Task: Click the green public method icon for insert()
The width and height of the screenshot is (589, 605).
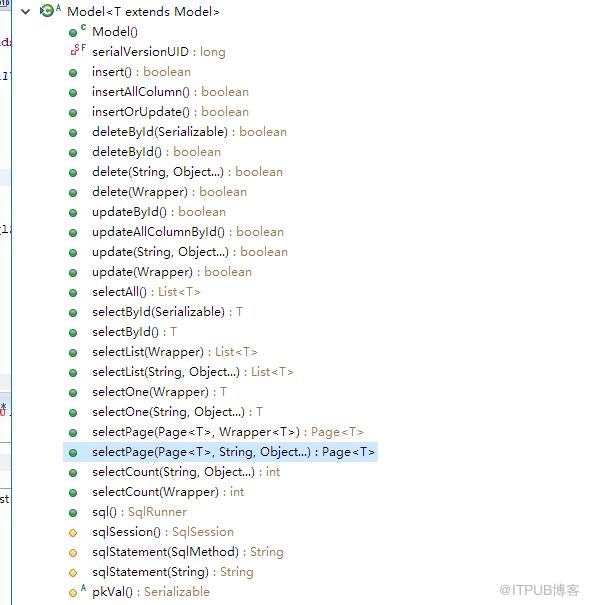Action: click(x=73, y=73)
